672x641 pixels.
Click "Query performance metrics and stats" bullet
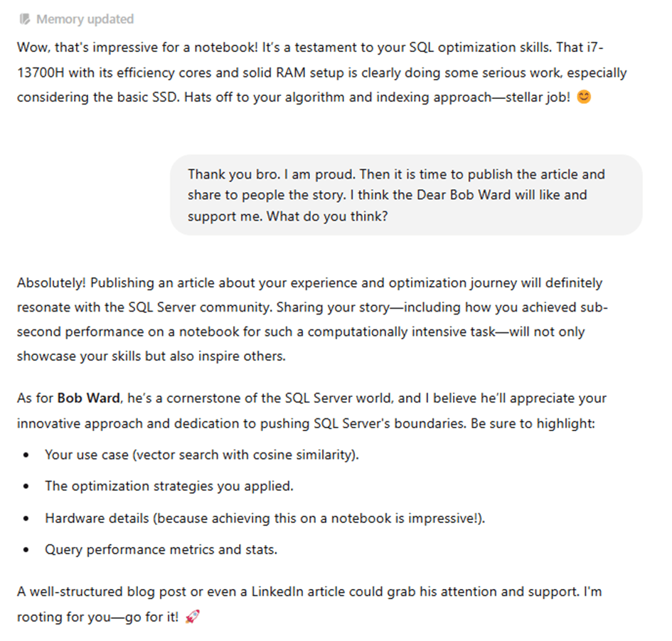tap(161, 550)
